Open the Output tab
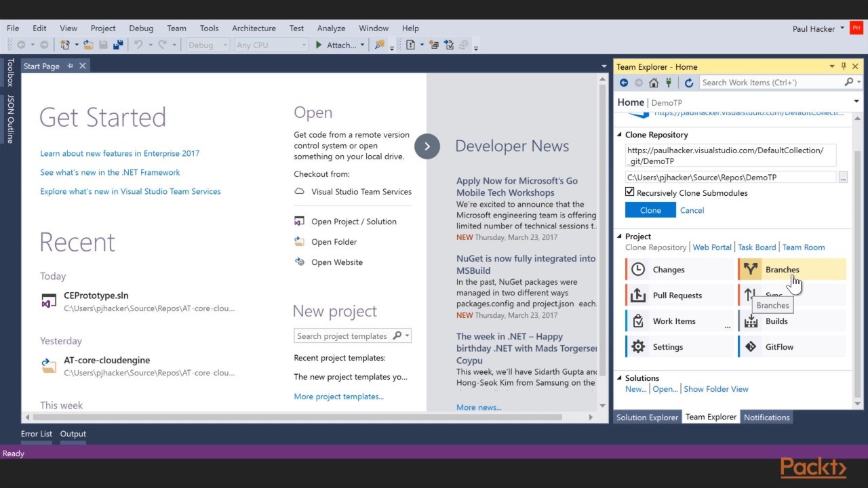Screen dimensions: 868x488 (x=73, y=434)
